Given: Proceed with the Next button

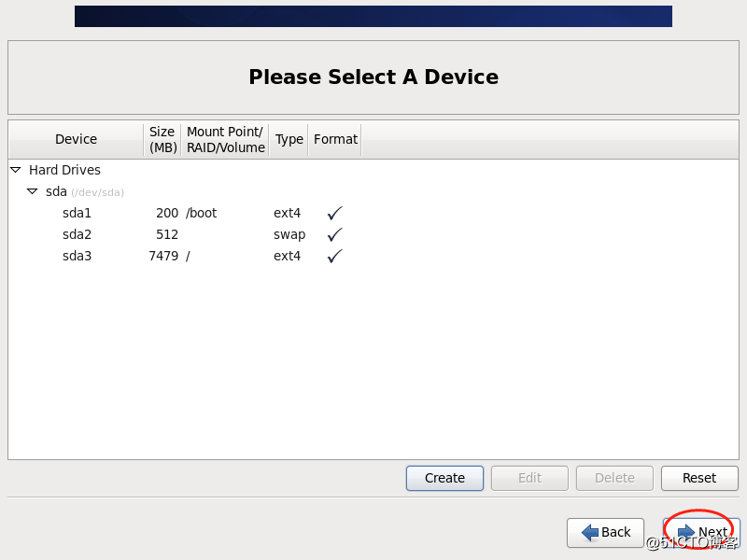Looking at the screenshot, I should tap(701, 532).
